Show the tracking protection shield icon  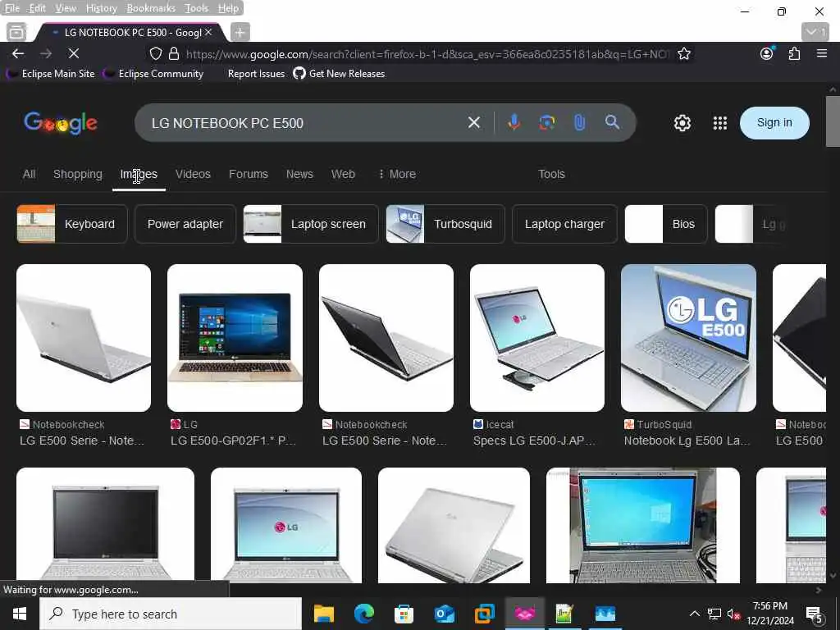point(155,53)
